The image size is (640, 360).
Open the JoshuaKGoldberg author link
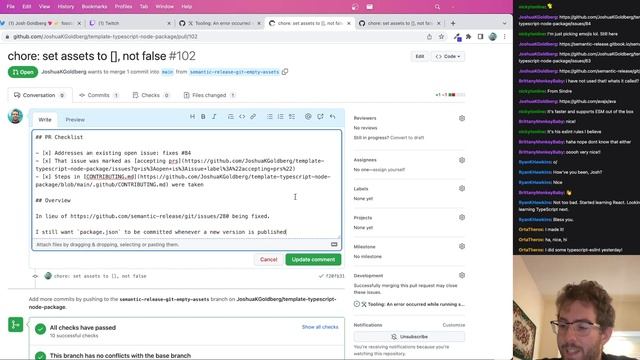click(x=64, y=72)
